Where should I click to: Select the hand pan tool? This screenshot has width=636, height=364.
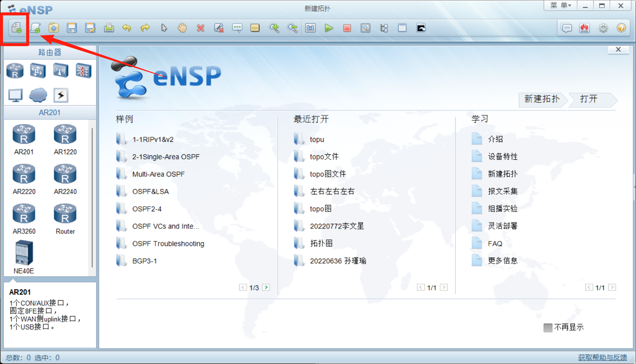point(182,28)
